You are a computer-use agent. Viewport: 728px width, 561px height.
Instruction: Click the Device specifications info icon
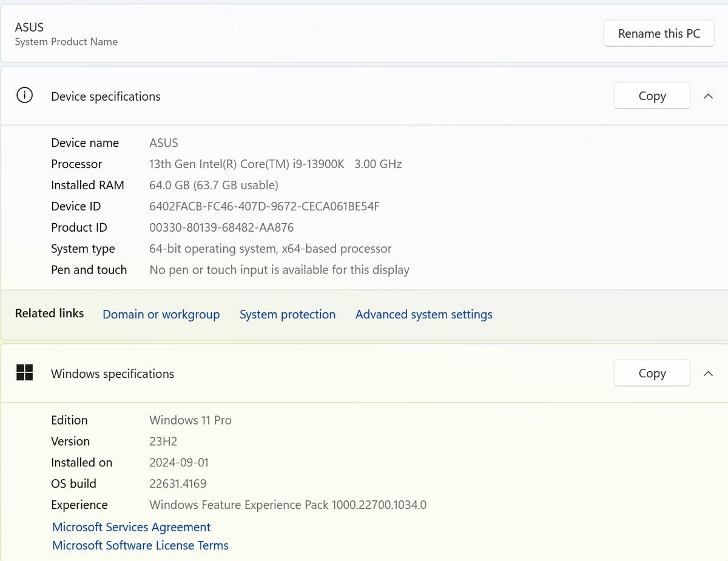(24, 96)
